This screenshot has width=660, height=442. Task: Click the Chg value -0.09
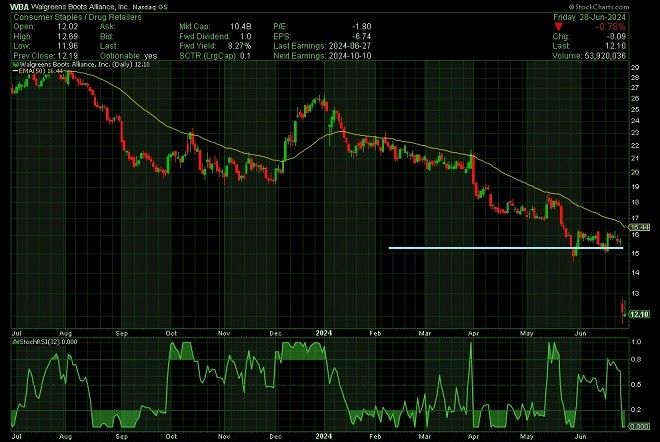coord(617,37)
